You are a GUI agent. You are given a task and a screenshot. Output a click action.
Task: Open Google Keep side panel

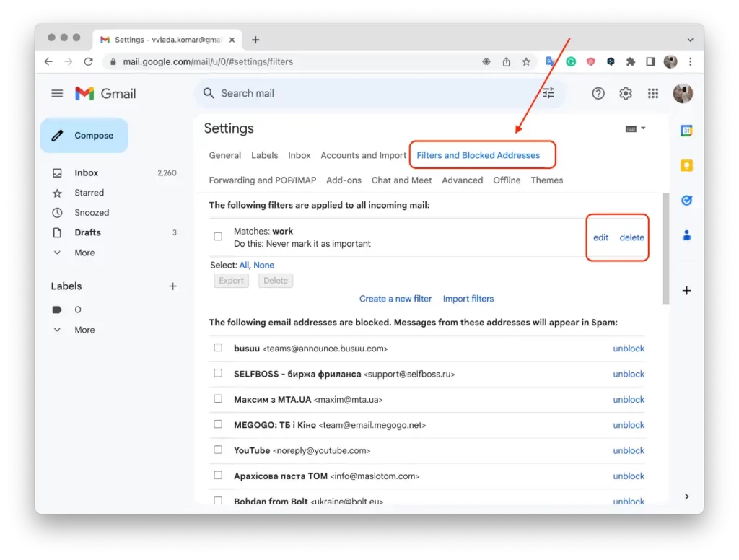[x=687, y=165]
